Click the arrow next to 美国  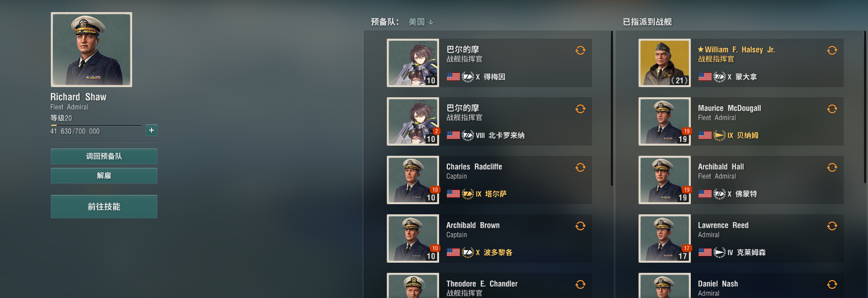431,22
